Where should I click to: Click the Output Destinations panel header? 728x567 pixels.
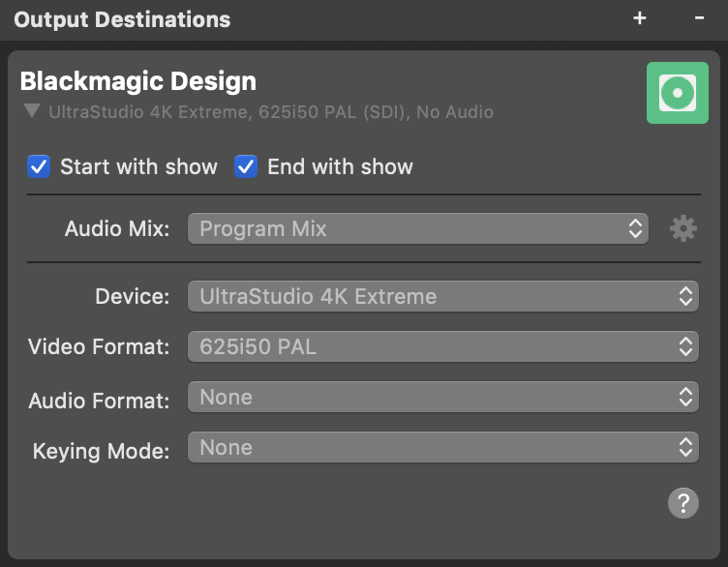122,20
